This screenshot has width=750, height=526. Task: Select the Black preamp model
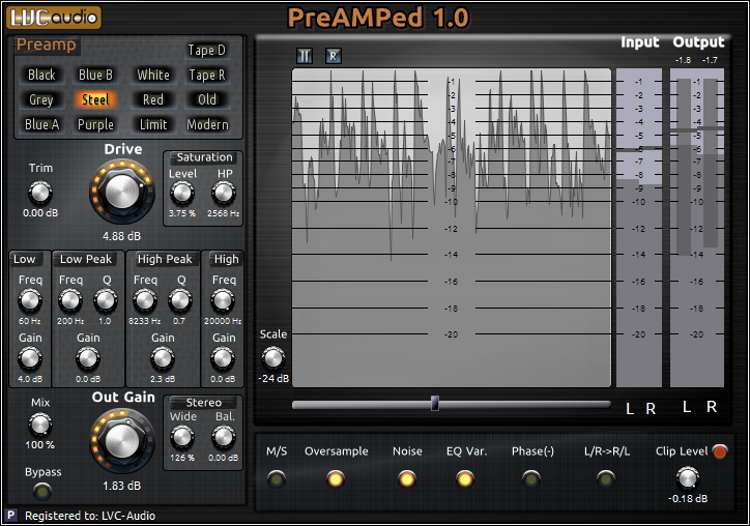tap(42, 75)
